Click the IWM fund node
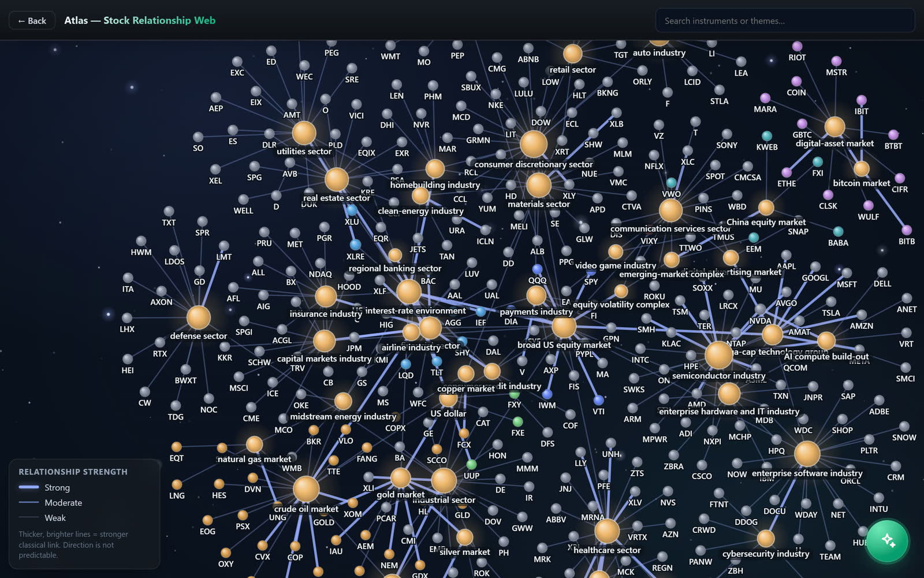 pyautogui.click(x=547, y=395)
